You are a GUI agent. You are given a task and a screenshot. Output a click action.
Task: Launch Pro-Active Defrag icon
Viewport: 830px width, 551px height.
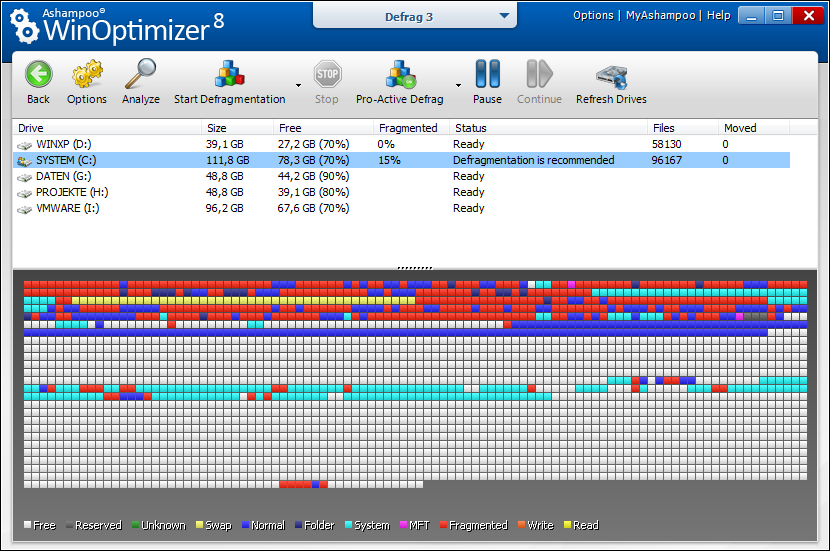[x=401, y=74]
